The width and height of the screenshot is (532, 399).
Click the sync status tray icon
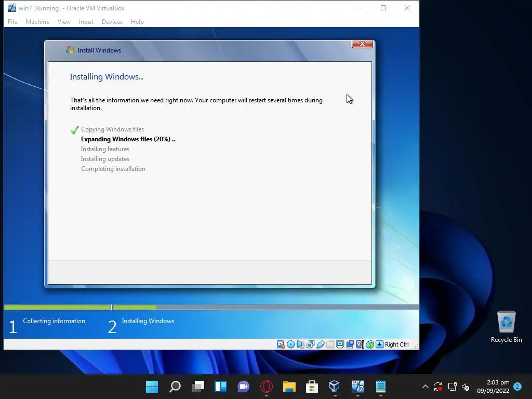point(438,387)
